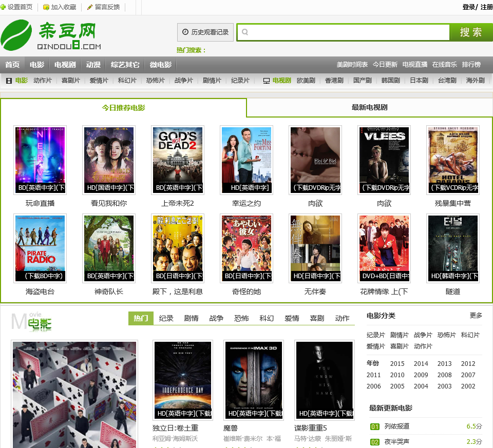Filter movies by year 2015
493x448 pixels.
[x=397, y=363]
